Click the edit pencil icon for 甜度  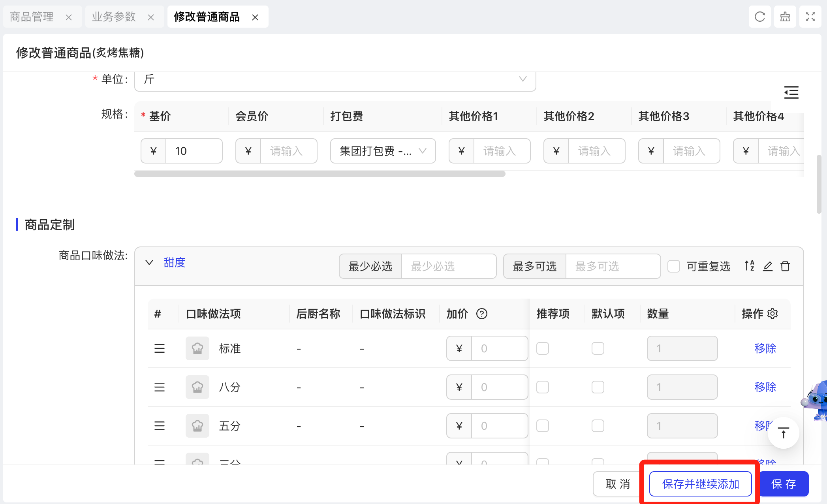pos(767,266)
